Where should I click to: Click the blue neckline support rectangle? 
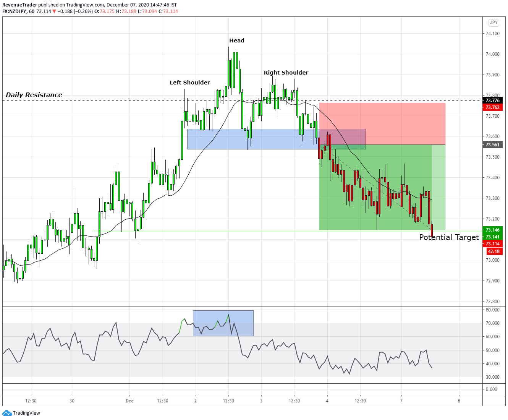point(277,139)
